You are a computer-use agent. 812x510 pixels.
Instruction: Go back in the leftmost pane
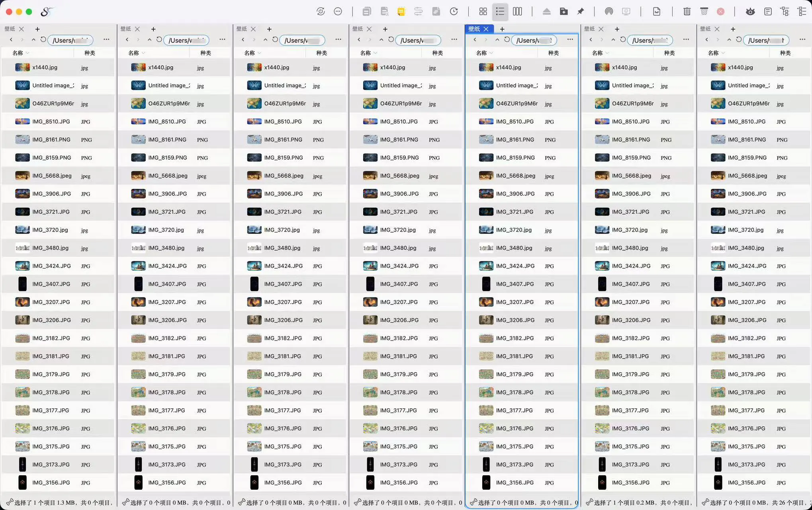tap(11, 39)
